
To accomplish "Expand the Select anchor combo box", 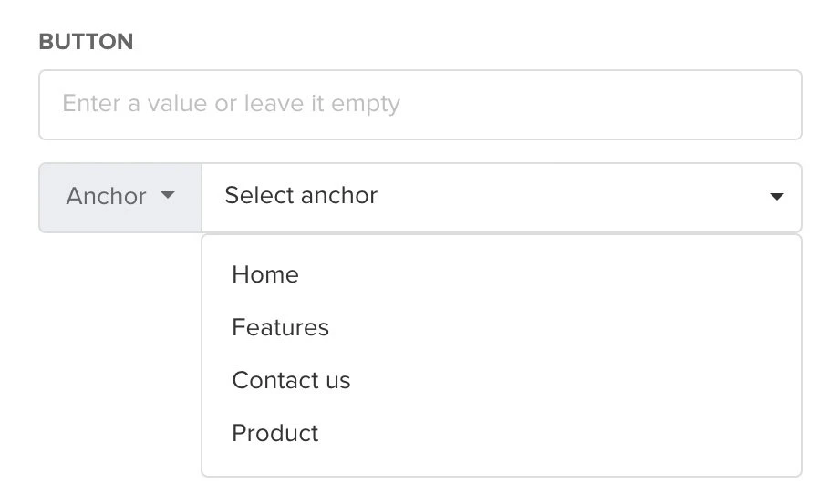I will (x=502, y=197).
